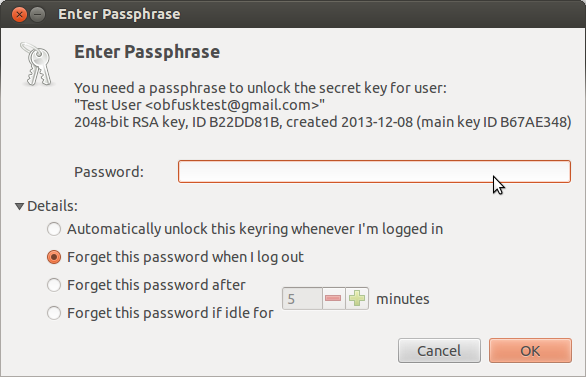Close the Enter Passphrase dialog window
Screen dimensions: 586x377
[x=19, y=15]
